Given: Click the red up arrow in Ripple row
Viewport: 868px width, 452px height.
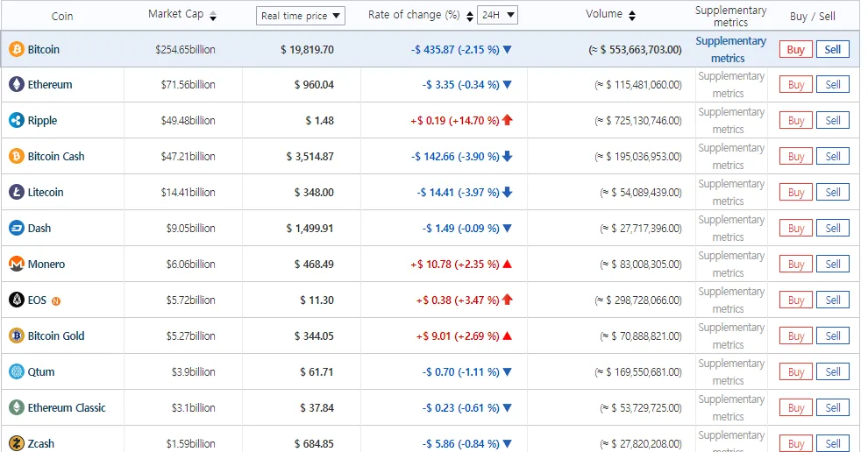Looking at the screenshot, I should [507, 120].
